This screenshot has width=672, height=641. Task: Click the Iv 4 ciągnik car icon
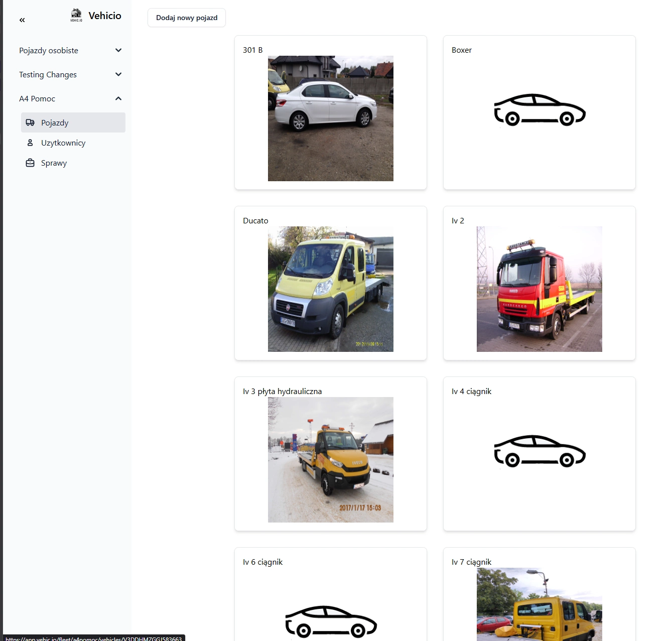[540, 451]
